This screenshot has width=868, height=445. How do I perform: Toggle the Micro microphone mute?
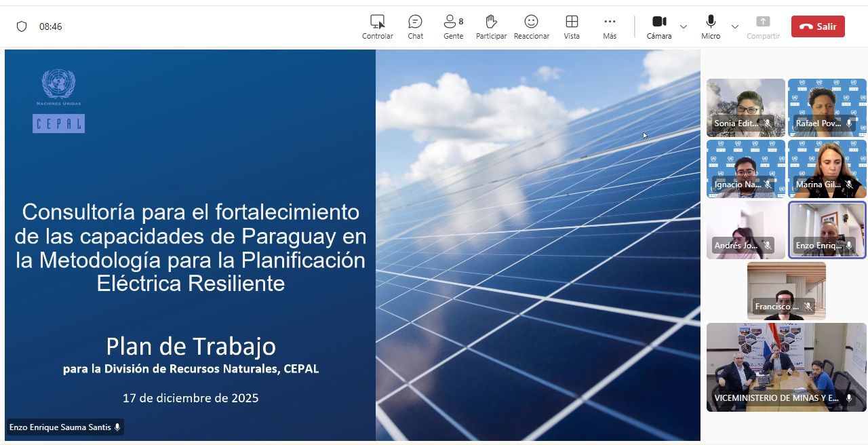710,26
